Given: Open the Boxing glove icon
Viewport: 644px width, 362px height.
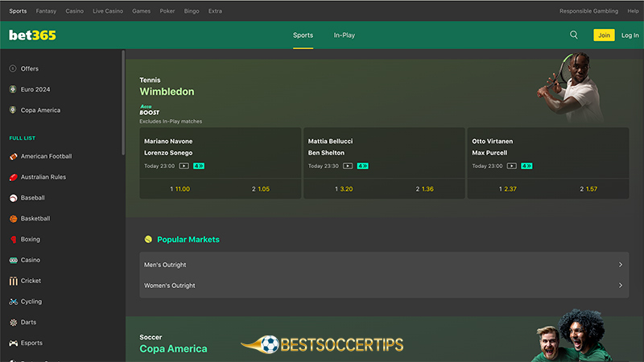Looking at the screenshot, I should [x=13, y=239].
